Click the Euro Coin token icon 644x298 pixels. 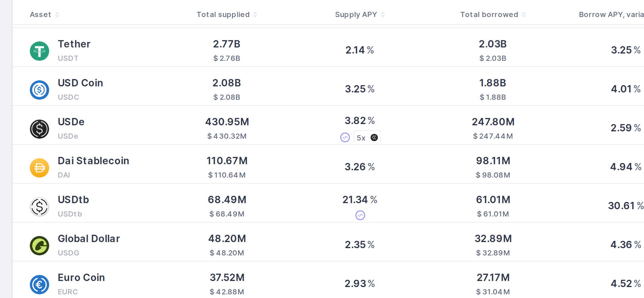tap(39, 285)
